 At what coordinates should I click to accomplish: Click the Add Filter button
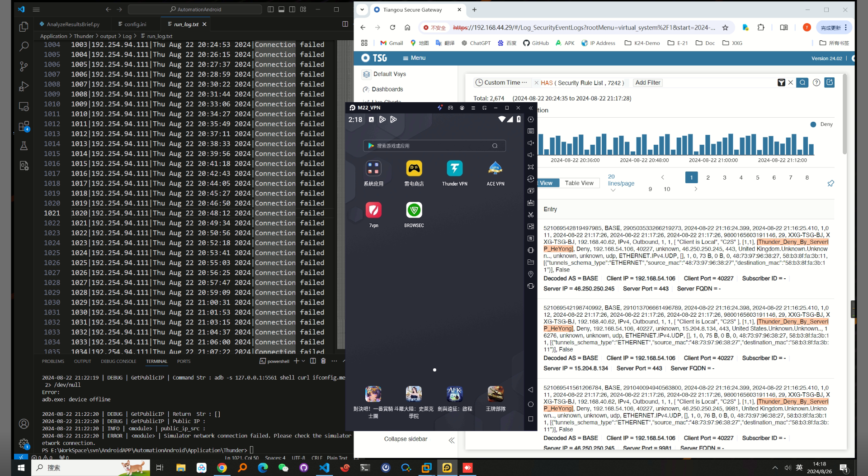click(647, 83)
